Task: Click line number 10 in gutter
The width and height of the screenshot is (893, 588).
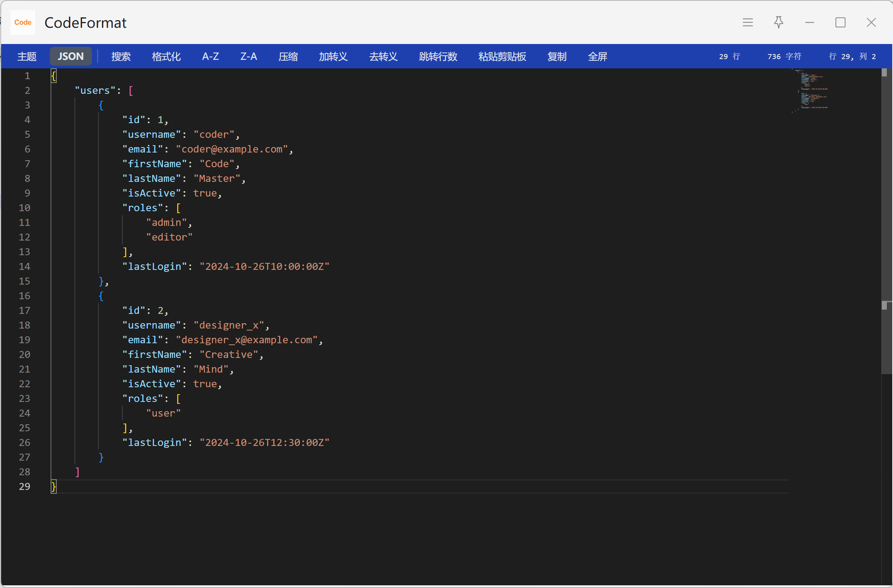Action: (24, 208)
